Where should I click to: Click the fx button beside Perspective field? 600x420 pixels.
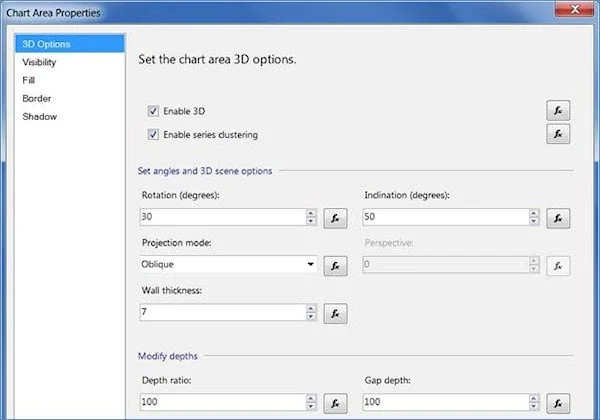point(558,266)
